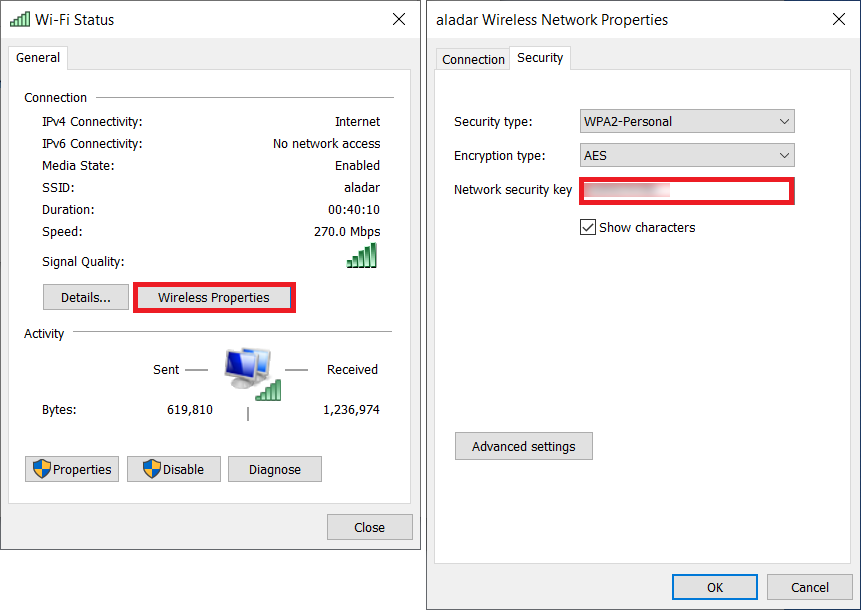The width and height of the screenshot is (862, 612).
Task: Open the Encryption type dropdown
Action: point(687,156)
